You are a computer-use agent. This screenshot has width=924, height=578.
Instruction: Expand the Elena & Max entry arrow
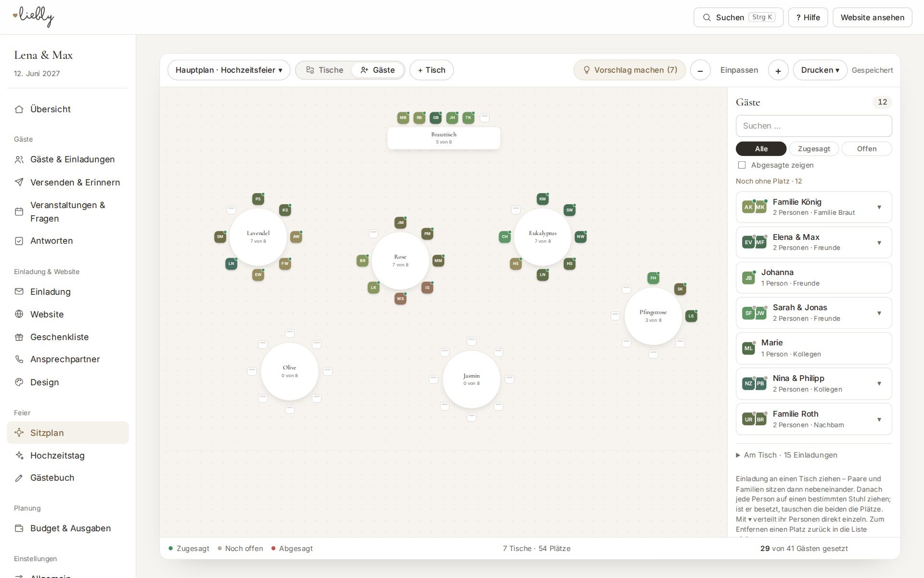[879, 242]
